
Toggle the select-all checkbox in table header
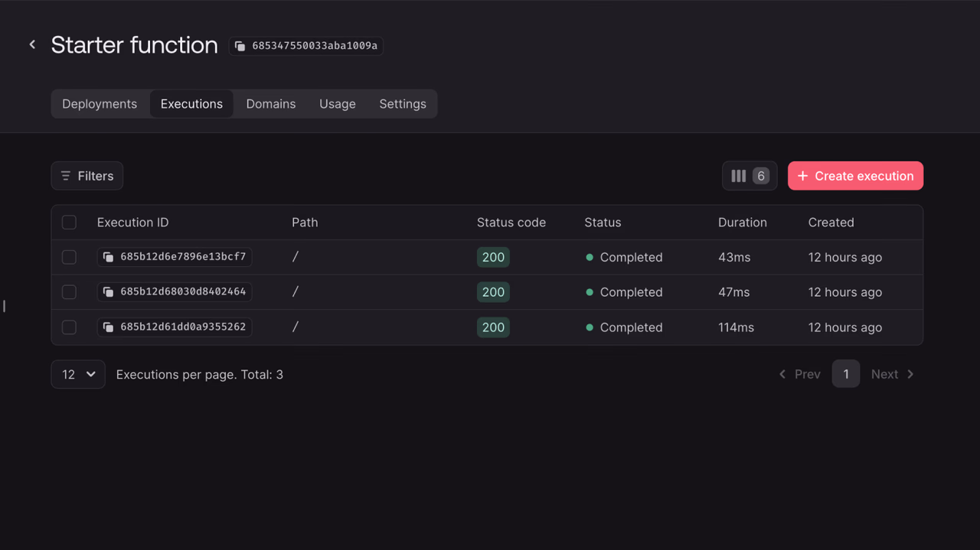[x=69, y=223]
